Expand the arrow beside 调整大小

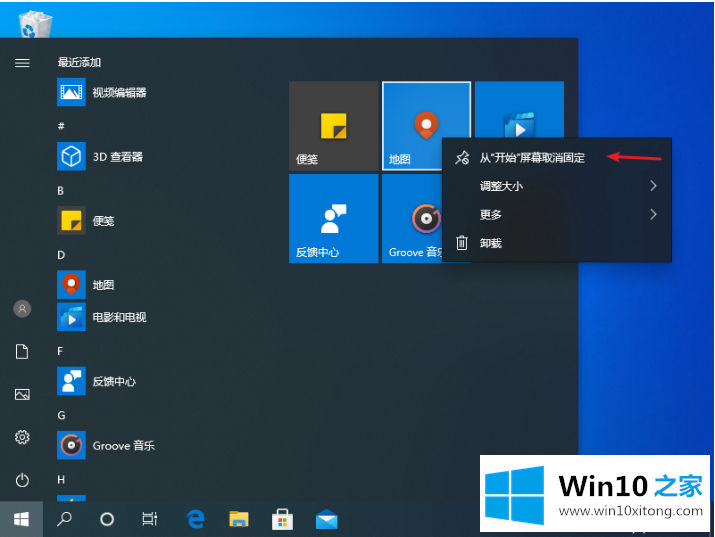653,186
